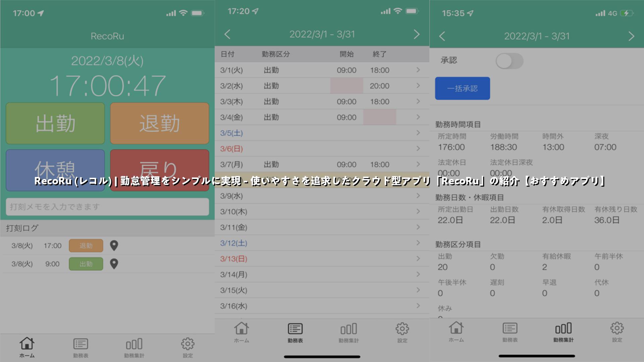The width and height of the screenshot is (644, 362).
Task: Select the 3/14(月) date row
Action: coord(322,275)
